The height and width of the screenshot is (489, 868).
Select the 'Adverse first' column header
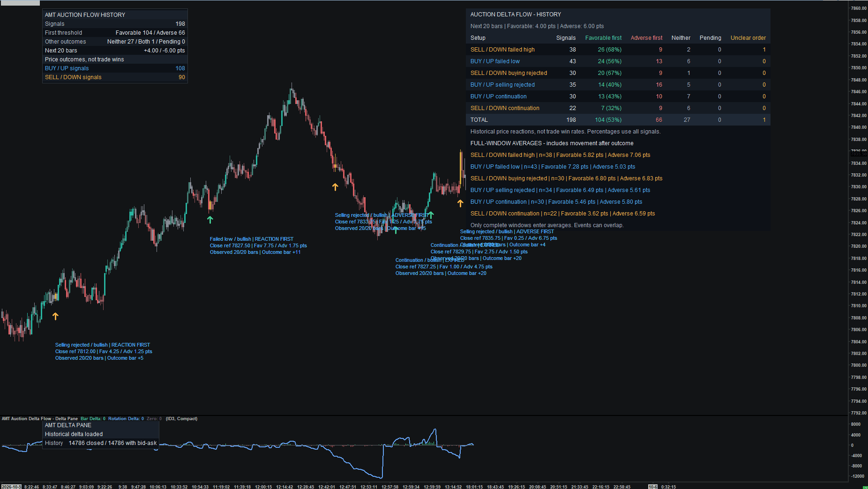646,38
